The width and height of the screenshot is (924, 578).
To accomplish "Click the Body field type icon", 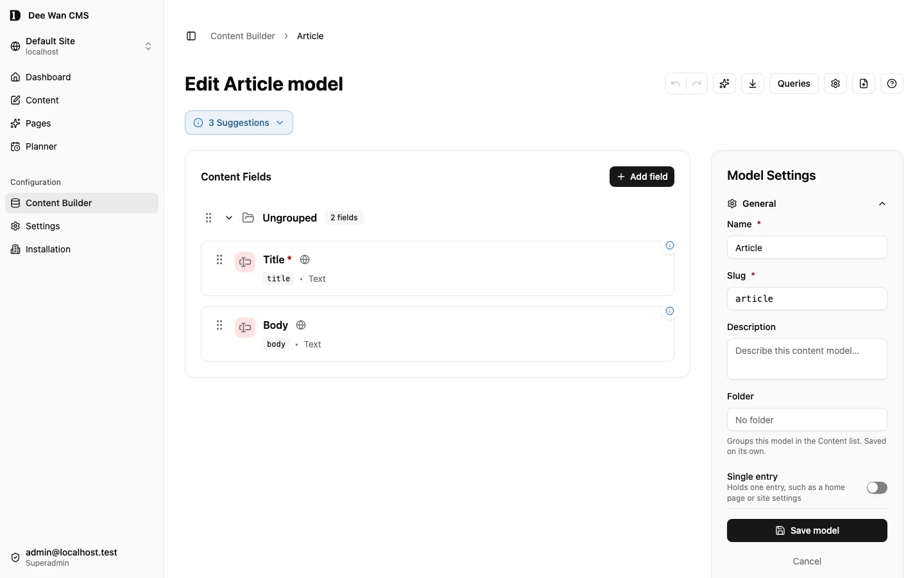I will [245, 328].
